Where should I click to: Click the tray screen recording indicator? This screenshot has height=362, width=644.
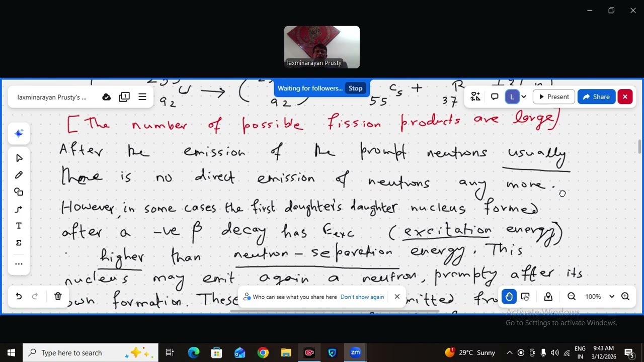[x=521, y=353]
